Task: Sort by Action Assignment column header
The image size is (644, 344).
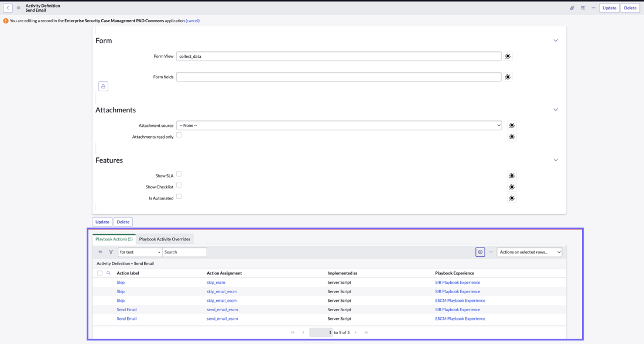Action: pyautogui.click(x=224, y=273)
